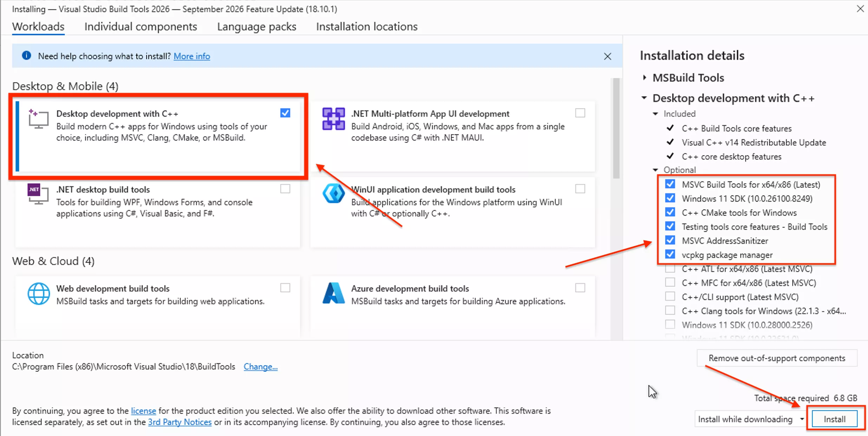Open the Language packs tab

(257, 27)
